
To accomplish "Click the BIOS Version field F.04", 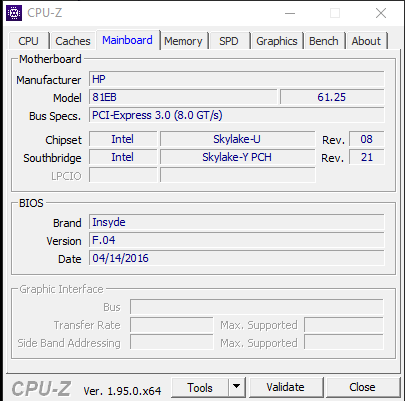I will 237,240.
